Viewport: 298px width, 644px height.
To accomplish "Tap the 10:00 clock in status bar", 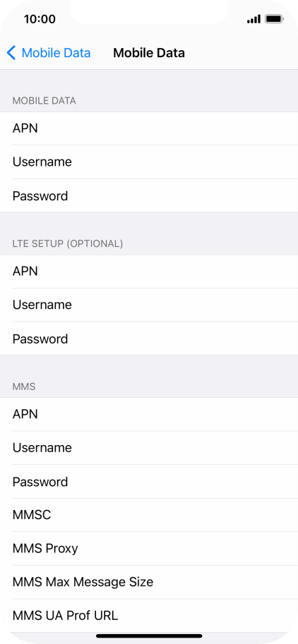I will pyautogui.click(x=40, y=19).
